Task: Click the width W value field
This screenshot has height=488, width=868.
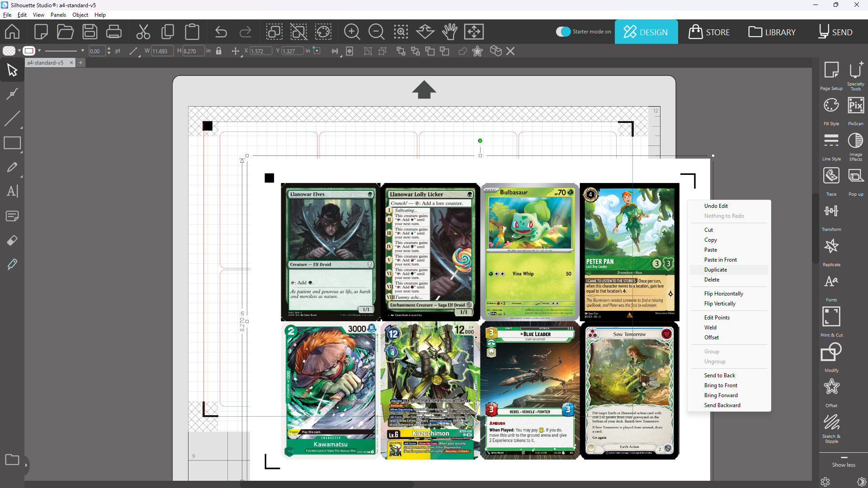Action: click(162, 51)
